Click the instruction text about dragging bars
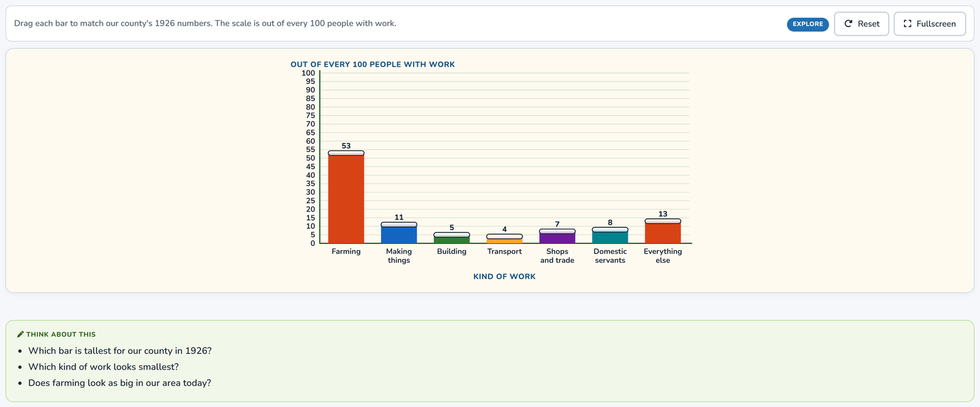Image resolution: width=980 pixels, height=407 pixels. 205,23
